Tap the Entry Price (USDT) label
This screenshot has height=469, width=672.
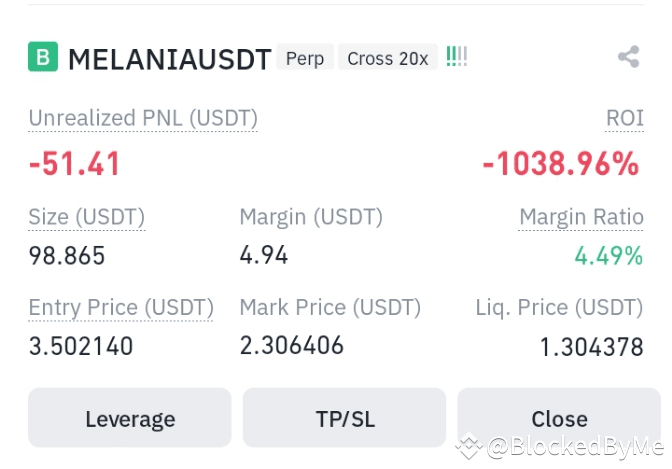tap(121, 307)
